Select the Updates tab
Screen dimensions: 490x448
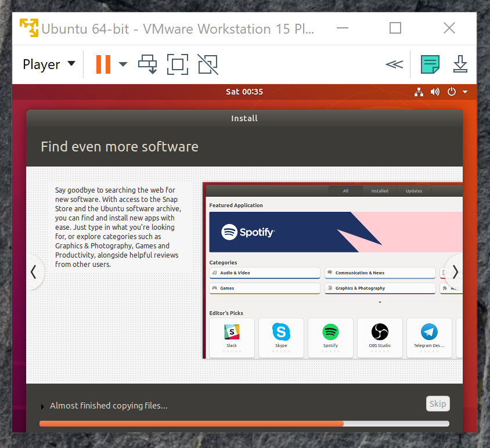pos(414,191)
